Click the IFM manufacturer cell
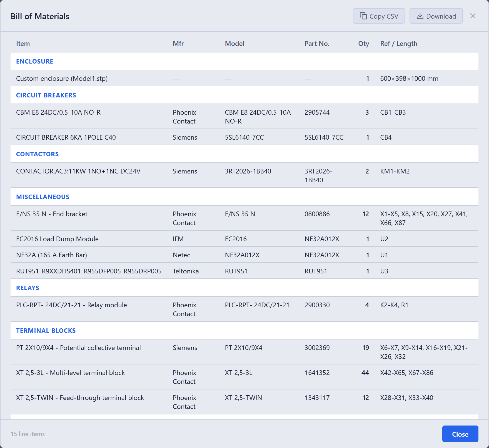Viewport: 489px width, 448px height. coord(178,239)
